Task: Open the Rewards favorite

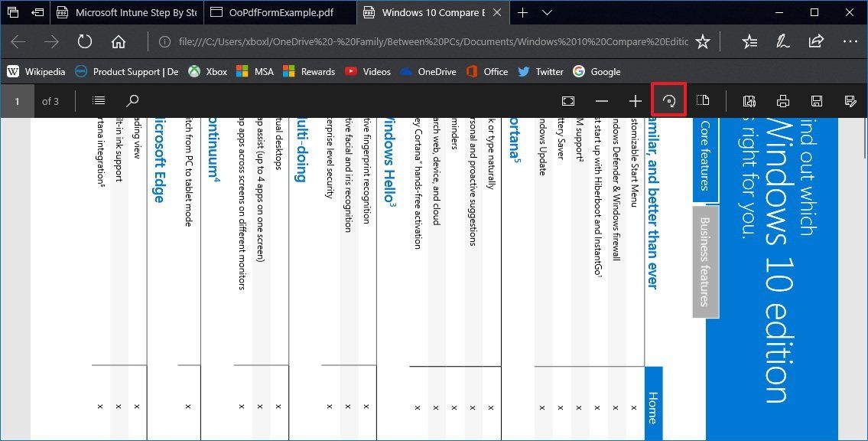Action: tap(309, 71)
